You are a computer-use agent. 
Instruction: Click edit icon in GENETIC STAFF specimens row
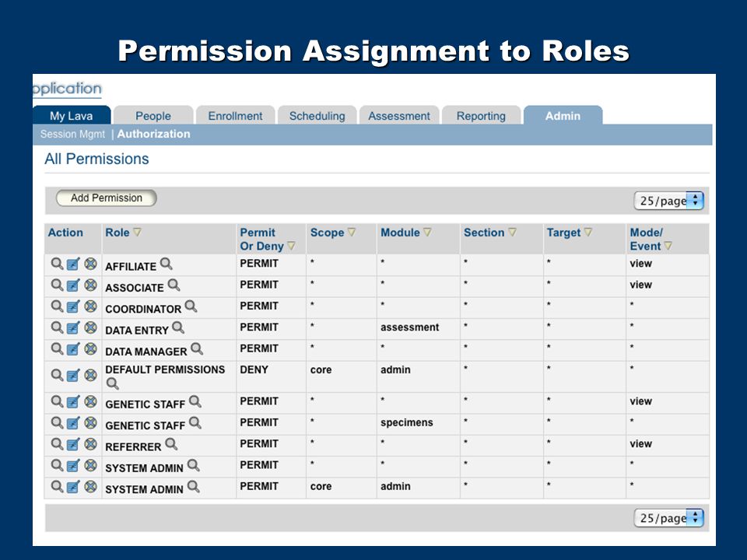pyautogui.click(x=73, y=423)
